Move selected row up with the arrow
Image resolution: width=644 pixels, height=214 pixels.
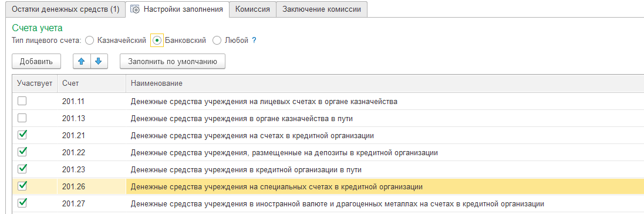click(82, 61)
